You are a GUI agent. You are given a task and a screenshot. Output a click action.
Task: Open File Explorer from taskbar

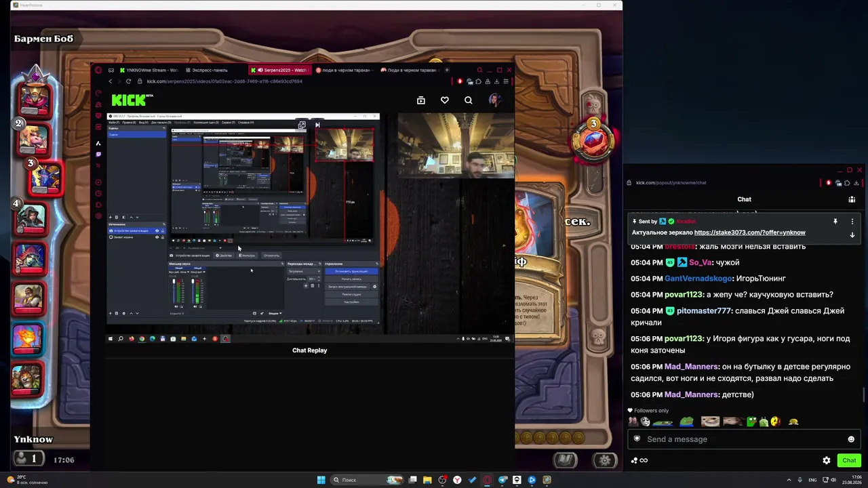(x=427, y=480)
